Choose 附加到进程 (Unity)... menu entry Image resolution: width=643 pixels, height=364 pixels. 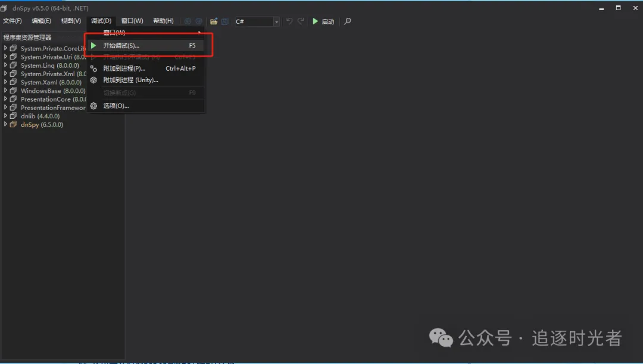tap(146, 80)
